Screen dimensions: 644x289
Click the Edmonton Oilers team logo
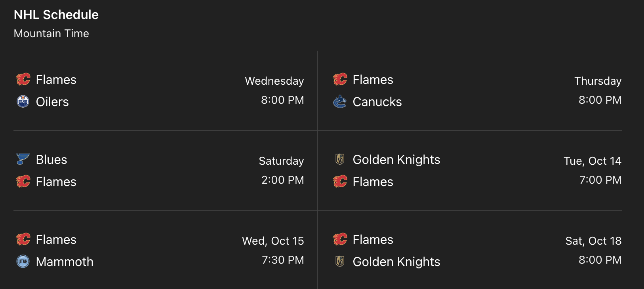coord(23,102)
